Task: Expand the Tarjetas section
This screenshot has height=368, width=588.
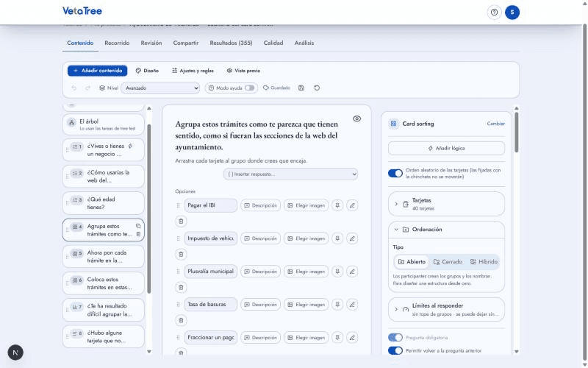Action: click(446, 204)
